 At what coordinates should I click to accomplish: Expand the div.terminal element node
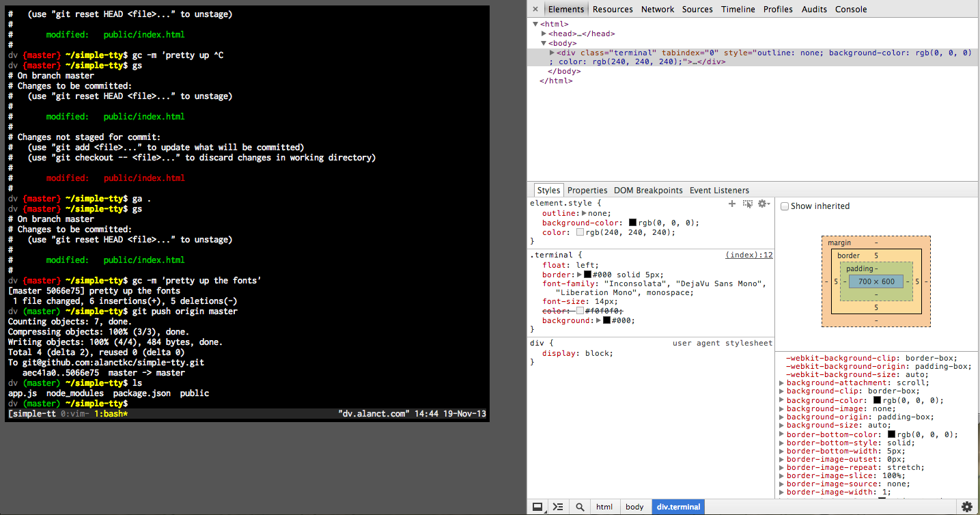tap(552, 53)
